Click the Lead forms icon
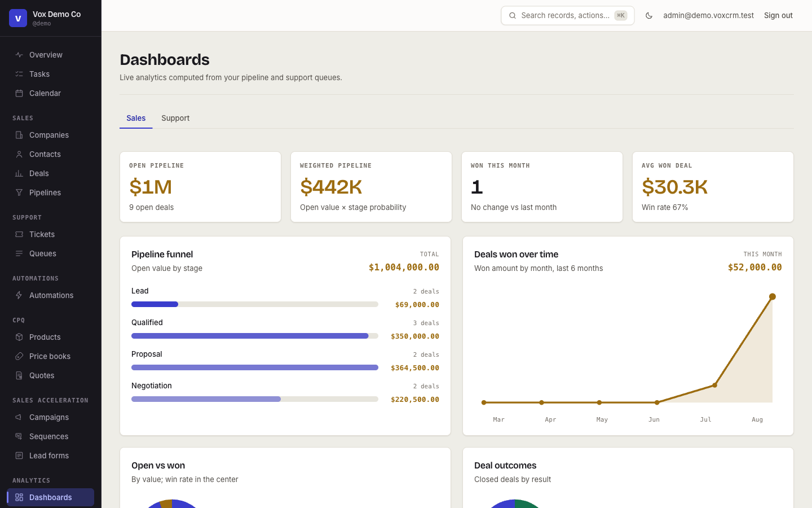The width and height of the screenshot is (812, 508). (19, 456)
